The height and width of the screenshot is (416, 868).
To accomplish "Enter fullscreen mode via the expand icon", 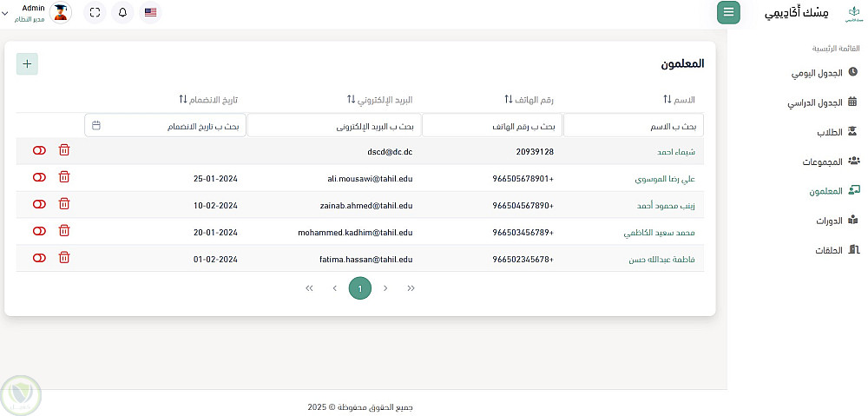I will tap(95, 12).
